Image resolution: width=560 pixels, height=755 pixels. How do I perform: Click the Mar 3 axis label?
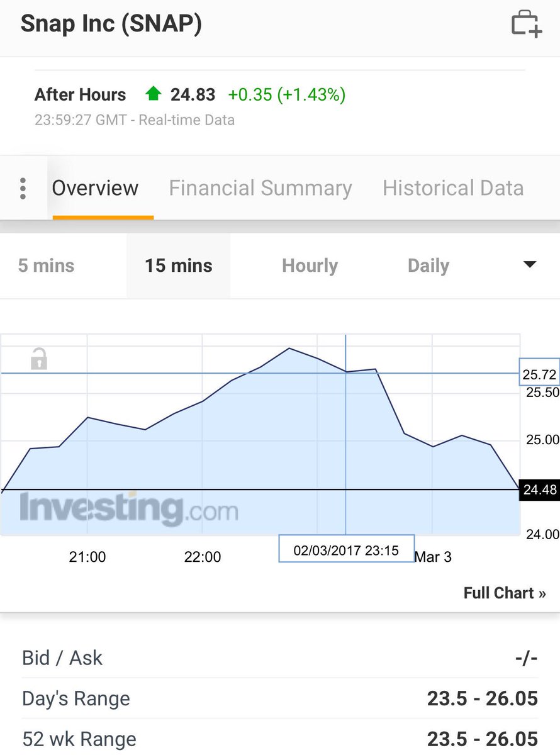tap(433, 557)
